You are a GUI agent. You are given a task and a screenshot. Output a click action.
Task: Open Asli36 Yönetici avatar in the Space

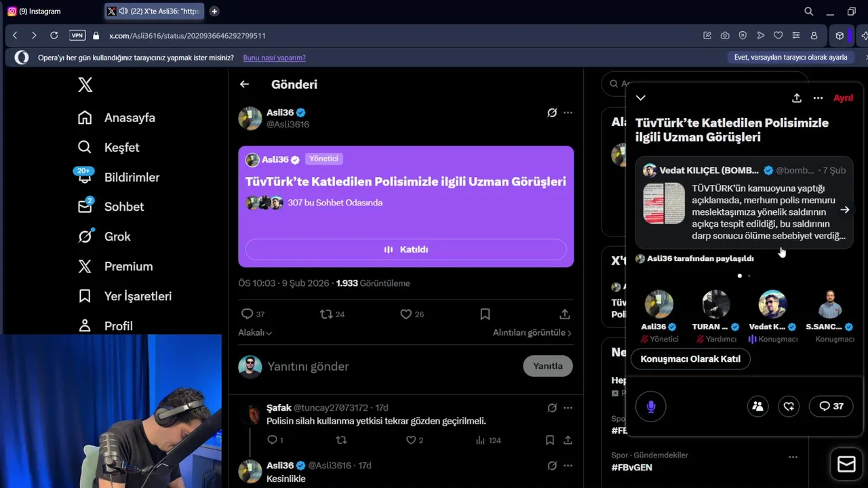pyautogui.click(x=658, y=304)
